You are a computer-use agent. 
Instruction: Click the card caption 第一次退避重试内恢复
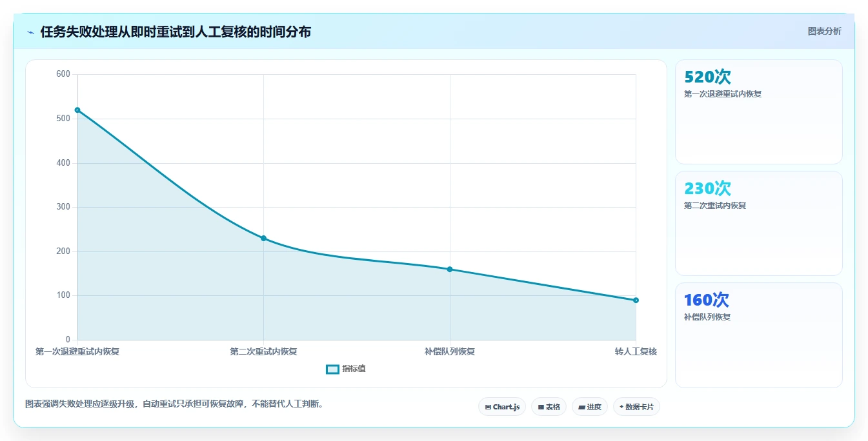(x=723, y=94)
